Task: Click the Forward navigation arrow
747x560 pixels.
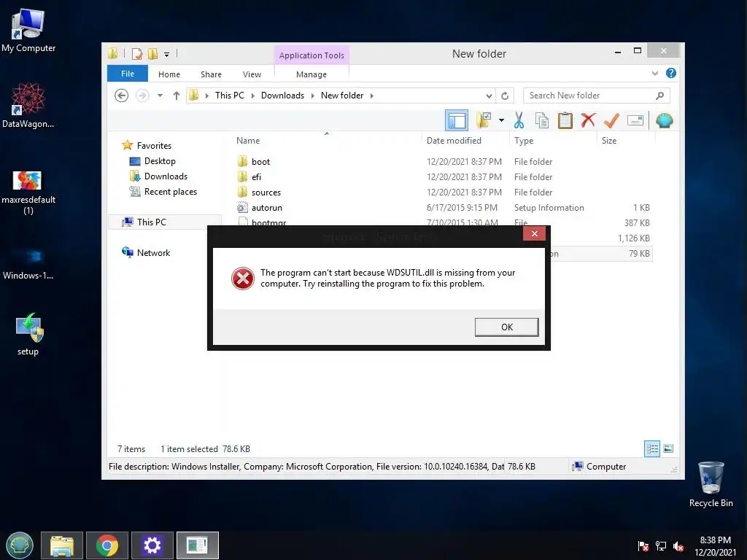Action: click(142, 96)
